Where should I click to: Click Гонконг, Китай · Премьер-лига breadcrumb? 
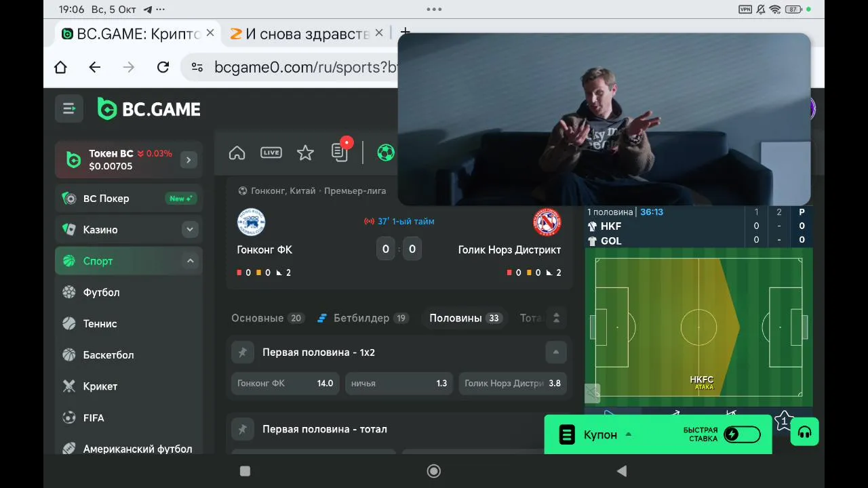[x=312, y=191]
